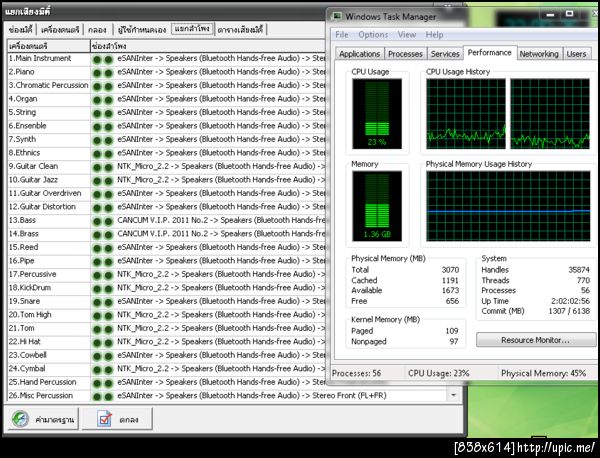This screenshot has height=458, width=600.
Task: Click left green indicator in 16.Pipe row
Action: coord(97,262)
